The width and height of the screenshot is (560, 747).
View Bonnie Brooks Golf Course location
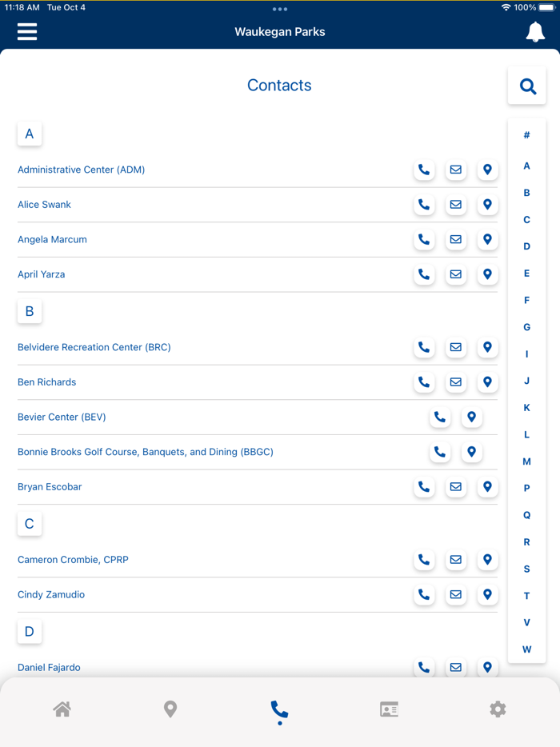pyautogui.click(x=472, y=452)
